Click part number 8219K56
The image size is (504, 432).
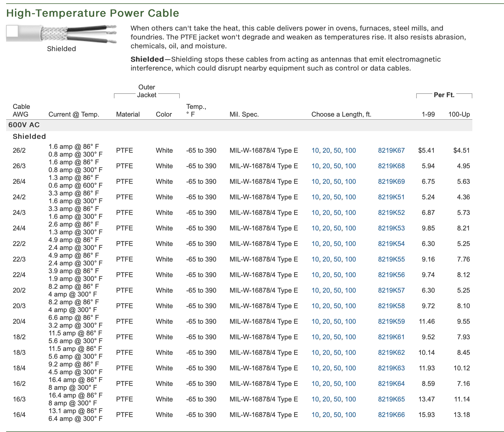391,275
